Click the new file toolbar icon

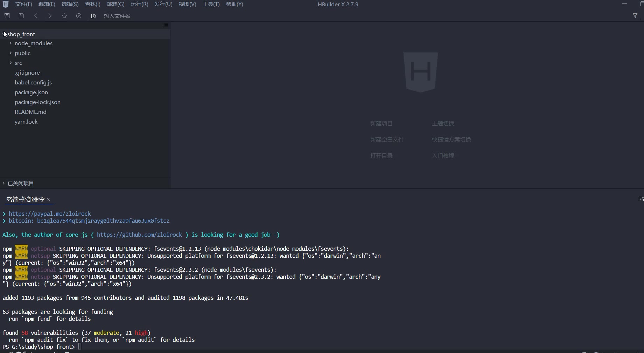7,16
